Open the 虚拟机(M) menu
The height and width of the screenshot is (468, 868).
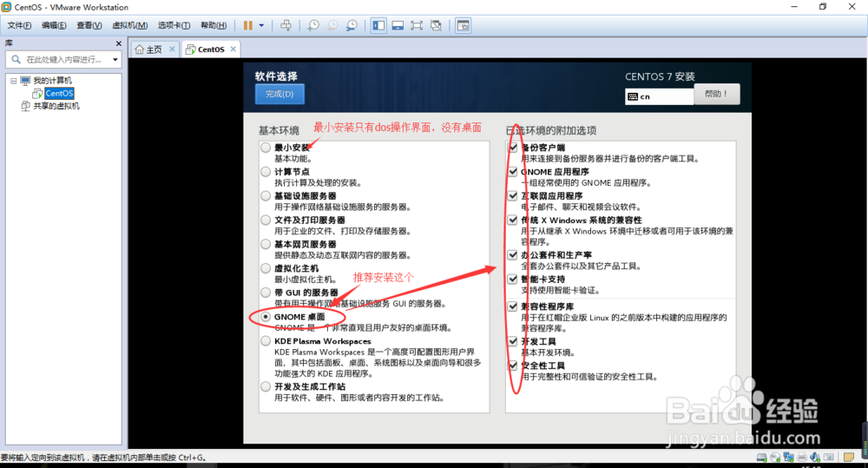click(129, 25)
